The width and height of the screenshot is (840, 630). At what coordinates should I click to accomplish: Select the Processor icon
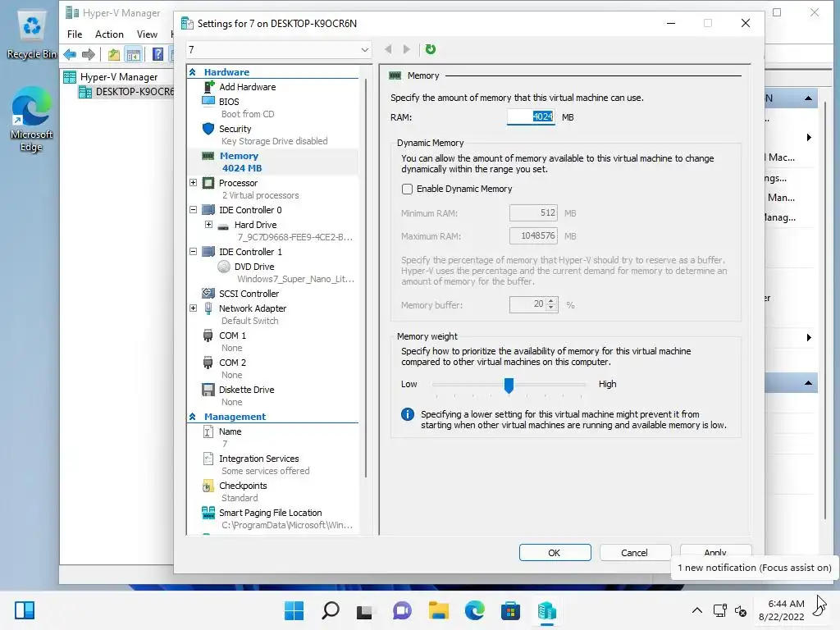pos(208,183)
